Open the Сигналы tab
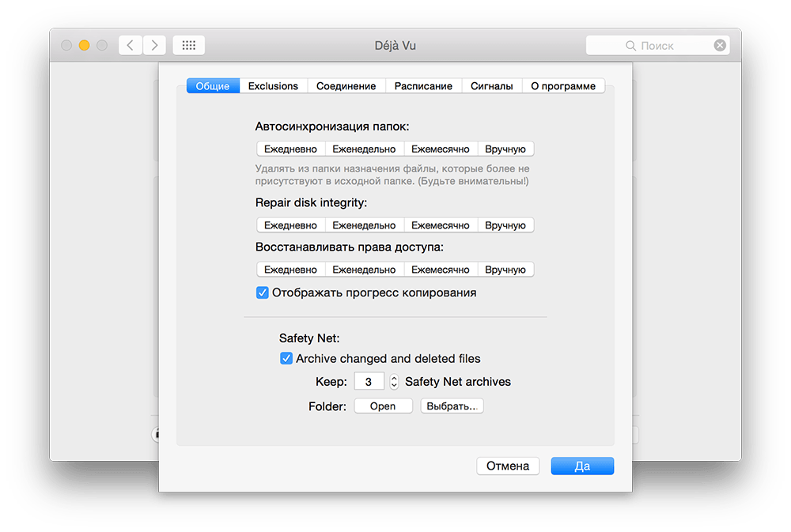The image size is (791, 532). pyautogui.click(x=492, y=86)
